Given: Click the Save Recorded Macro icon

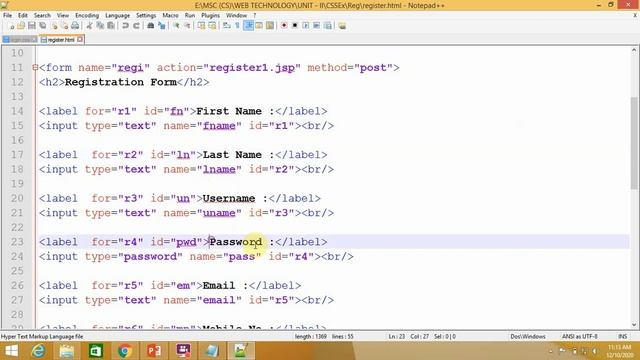Looking at the screenshot, I should tap(327, 26).
